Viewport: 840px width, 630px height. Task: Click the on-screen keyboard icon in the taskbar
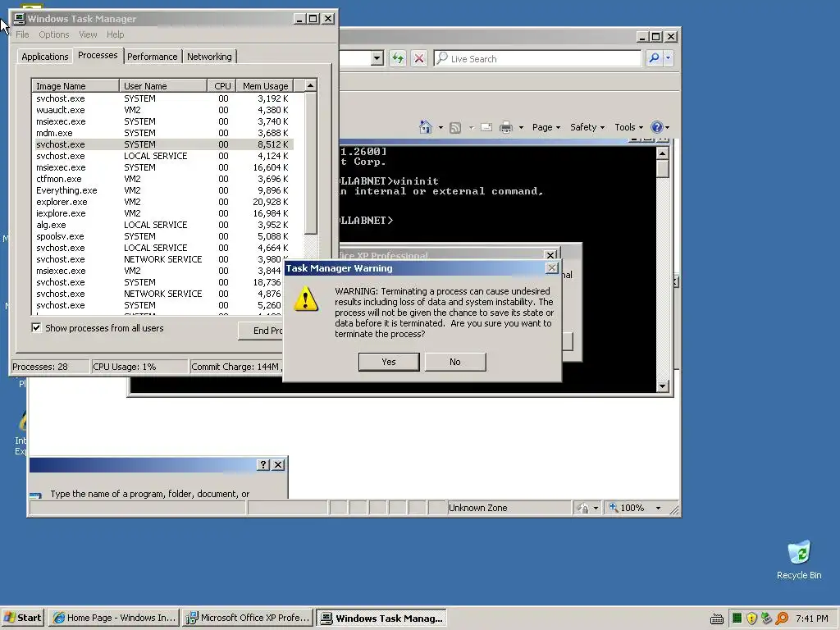(717, 619)
